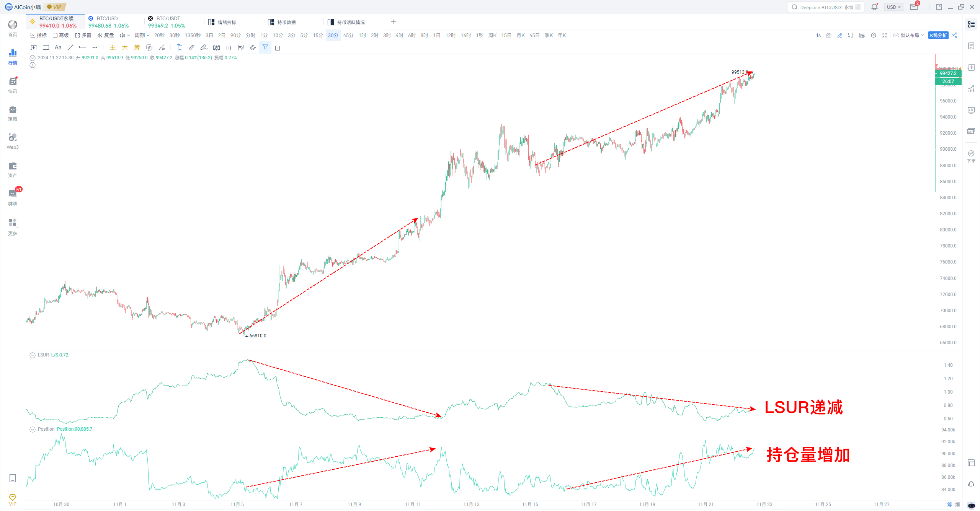Click the lock drawings icon
Screen dimensions: 980x511
tap(229, 47)
